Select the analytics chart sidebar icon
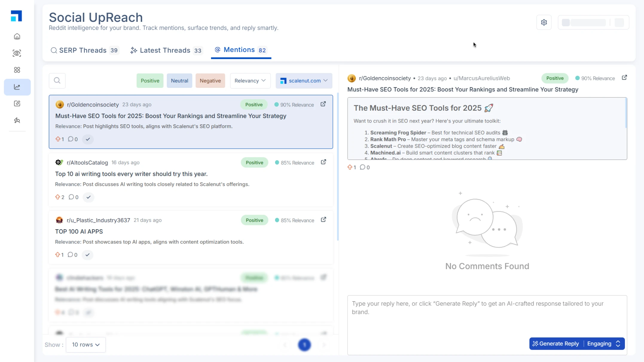 pos(17,87)
